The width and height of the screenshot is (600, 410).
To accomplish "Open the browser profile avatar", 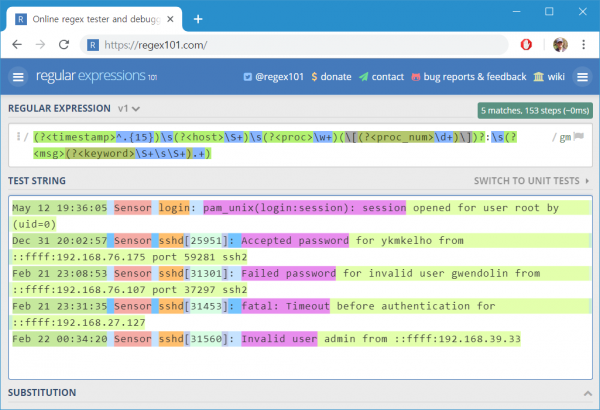I will point(560,45).
